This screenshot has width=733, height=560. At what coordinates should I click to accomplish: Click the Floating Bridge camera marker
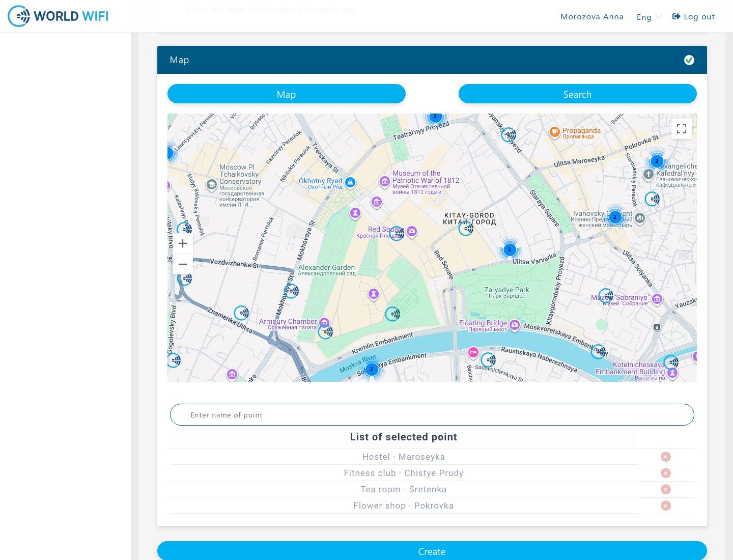click(515, 325)
